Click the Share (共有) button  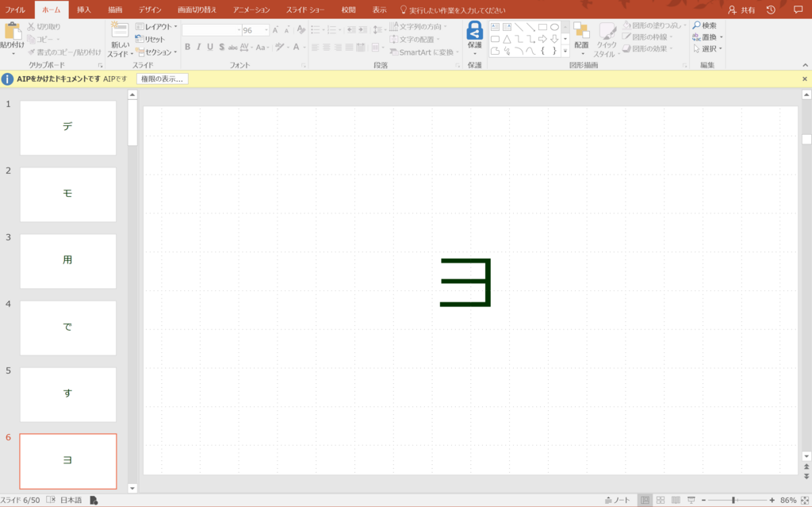pos(741,10)
